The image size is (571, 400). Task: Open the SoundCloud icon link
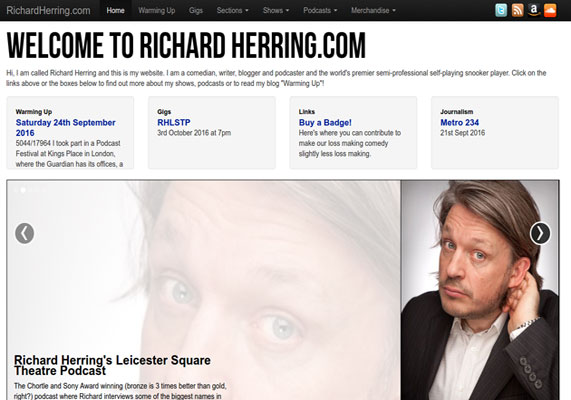coord(550,10)
